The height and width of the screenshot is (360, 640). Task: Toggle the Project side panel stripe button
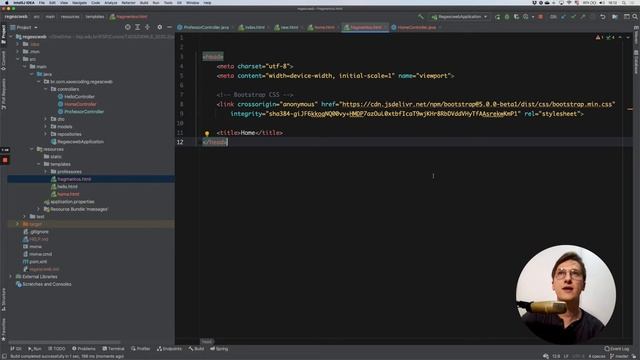click(x=4, y=34)
